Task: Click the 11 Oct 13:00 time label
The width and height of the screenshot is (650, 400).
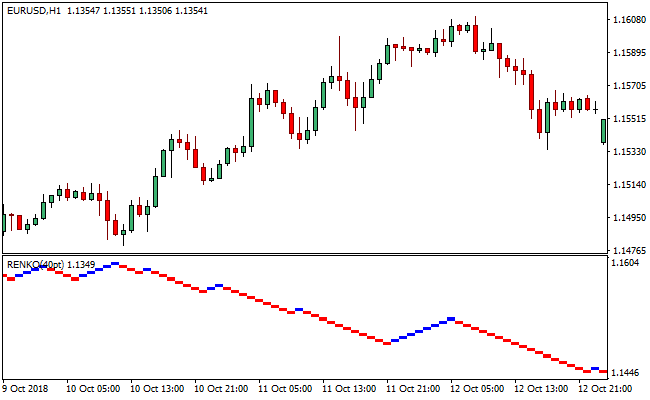Action: tap(349, 389)
